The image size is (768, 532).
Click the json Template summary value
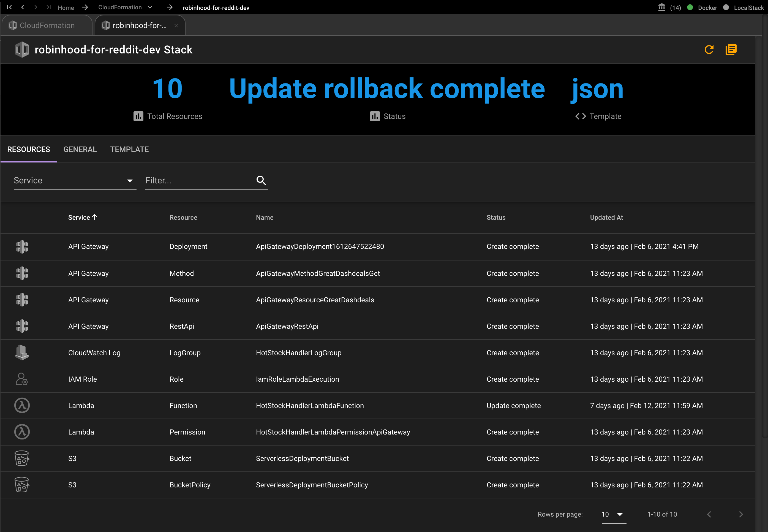coord(598,89)
